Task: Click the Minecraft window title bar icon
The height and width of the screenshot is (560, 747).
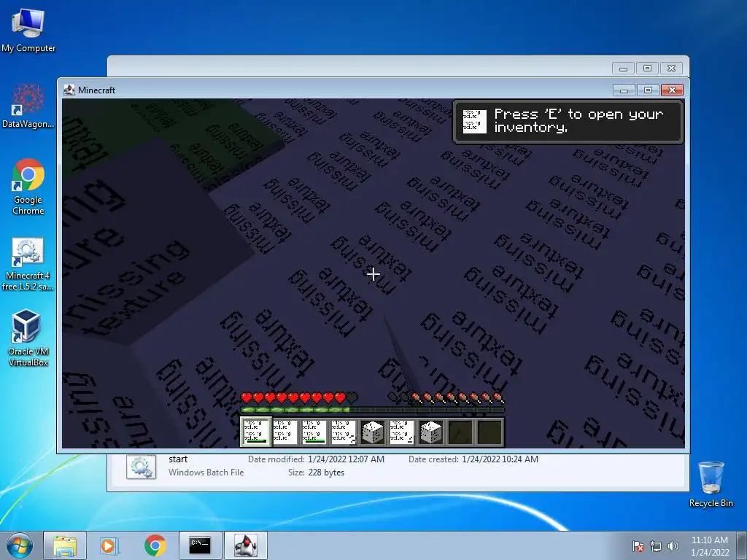Action: pos(69,90)
